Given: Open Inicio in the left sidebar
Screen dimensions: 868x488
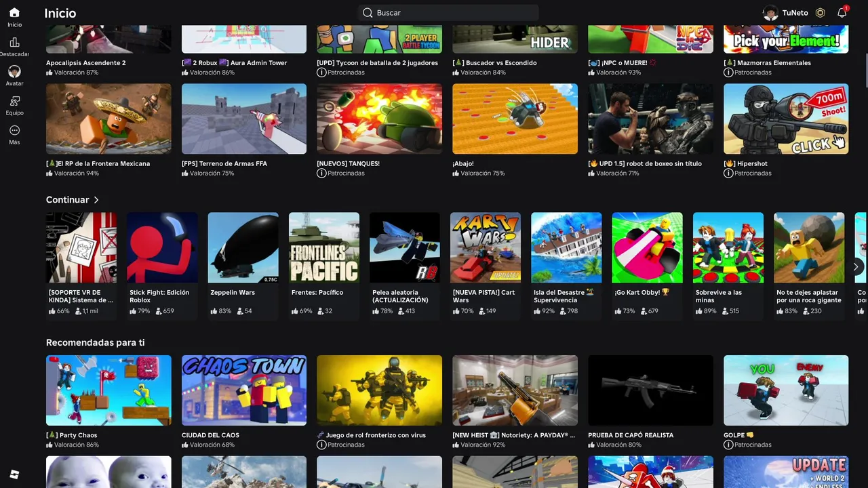Looking at the screenshot, I should 14,17.
